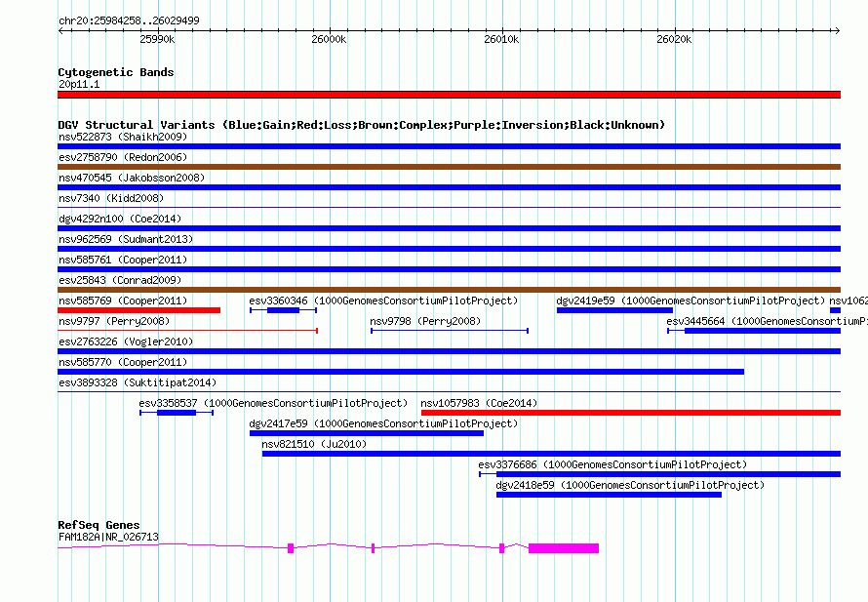
Task: Click the Cytogenetic Bands track title
Action: 116,72
